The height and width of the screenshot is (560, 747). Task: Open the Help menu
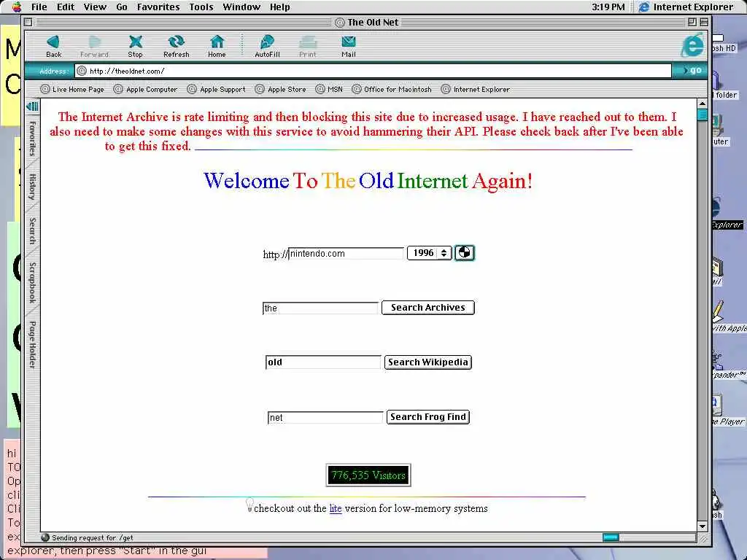point(279,7)
